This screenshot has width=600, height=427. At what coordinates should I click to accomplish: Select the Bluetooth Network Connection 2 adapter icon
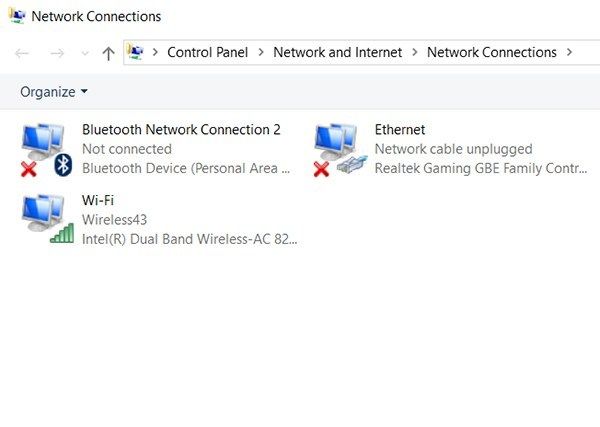46,148
